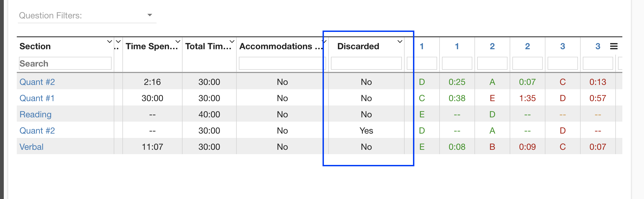Open the Total Time column menu chevron
Viewport: 644px width, 199px height.
coord(232,41)
